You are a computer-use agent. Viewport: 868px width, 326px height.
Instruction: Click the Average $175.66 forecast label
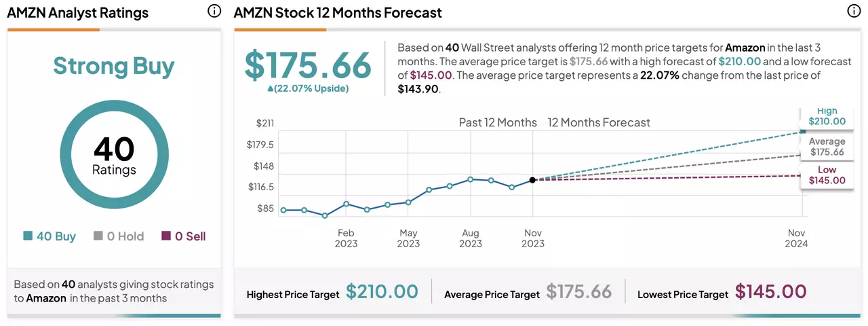coord(827,147)
